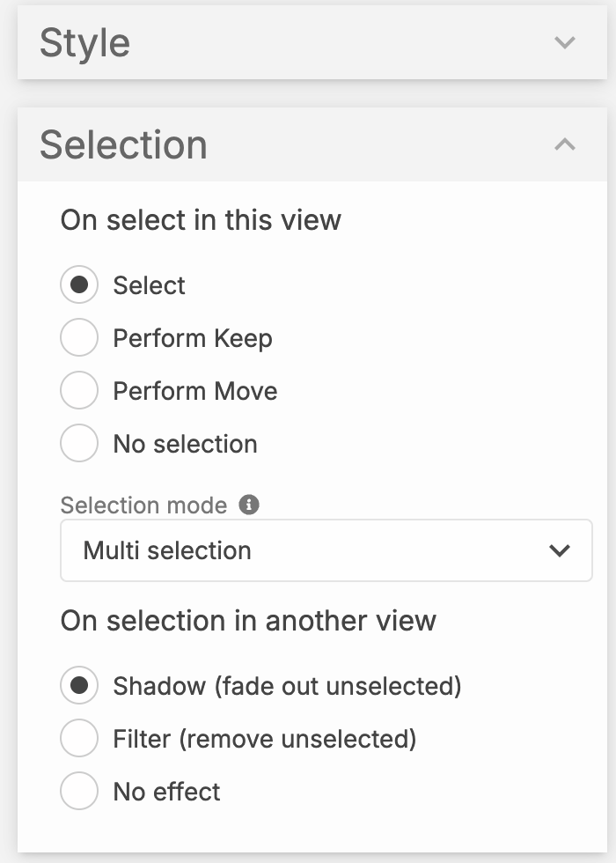Collapse the Selection panel chevron
616x863 pixels.
click(x=565, y=144)
